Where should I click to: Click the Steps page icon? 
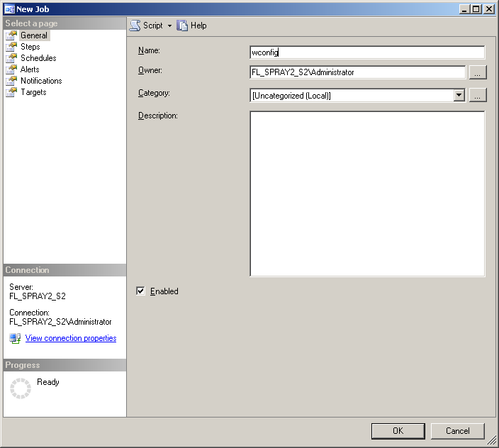11,47
